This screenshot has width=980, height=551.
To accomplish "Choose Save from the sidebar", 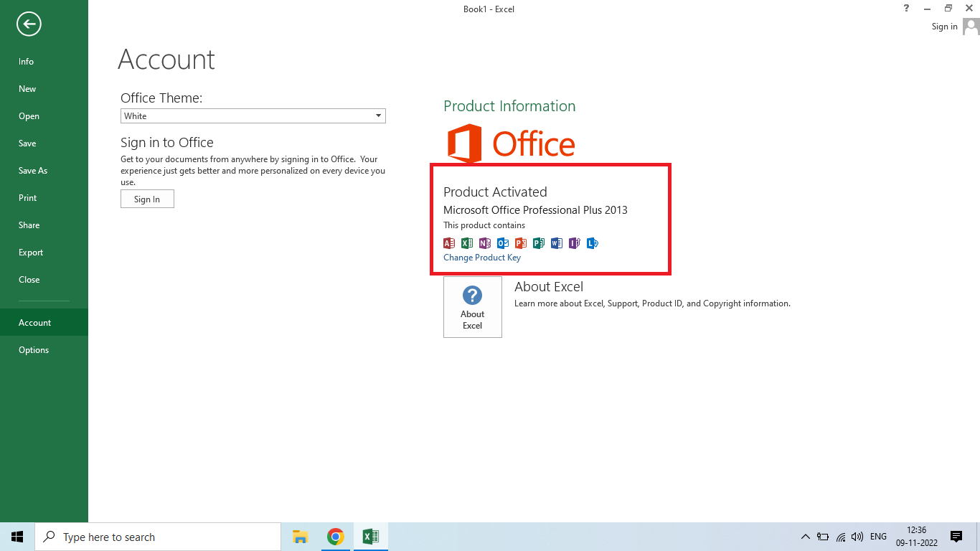I will (44, 143).
